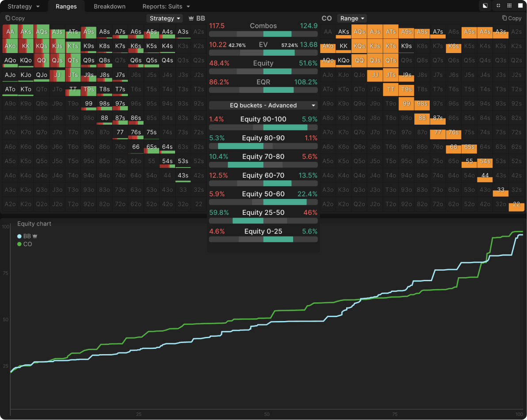Click the collapse/compact view icon

[x=498, y=6]
